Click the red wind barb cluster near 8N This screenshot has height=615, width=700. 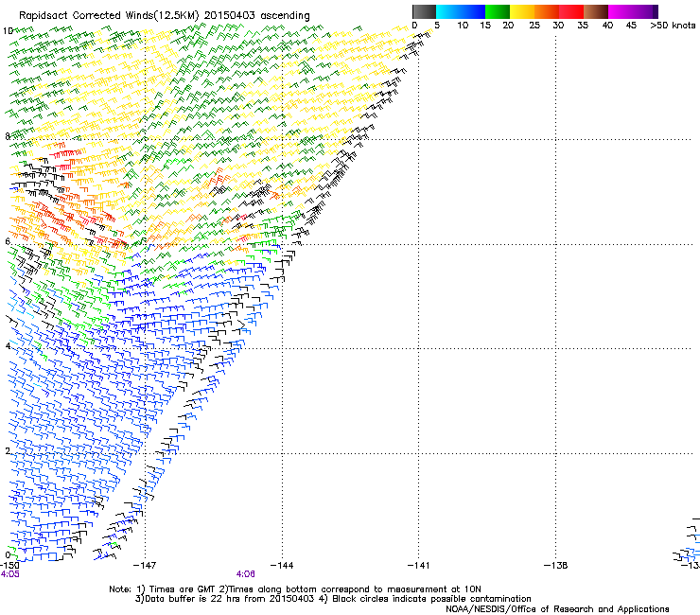pos(67,154)
